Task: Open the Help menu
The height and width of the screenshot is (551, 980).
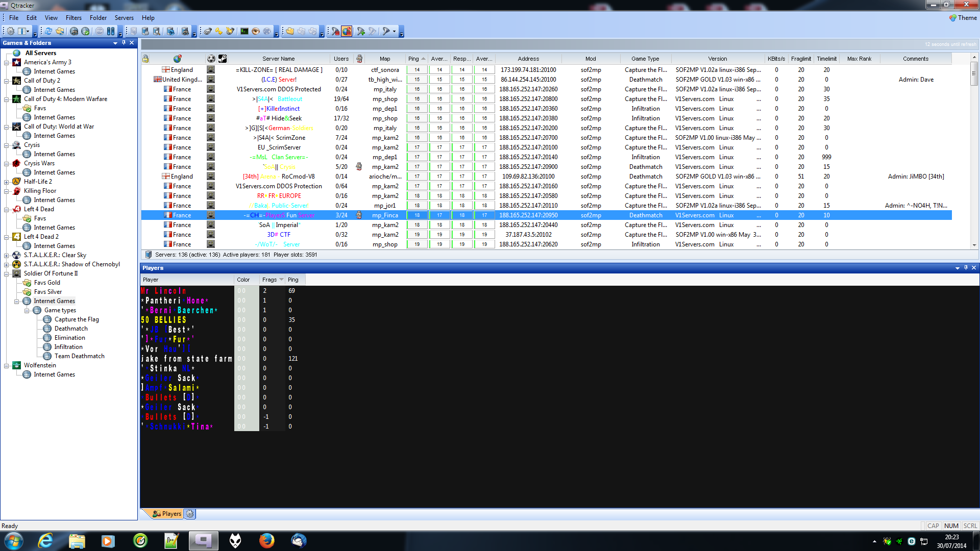Action: tap(148, 18)
